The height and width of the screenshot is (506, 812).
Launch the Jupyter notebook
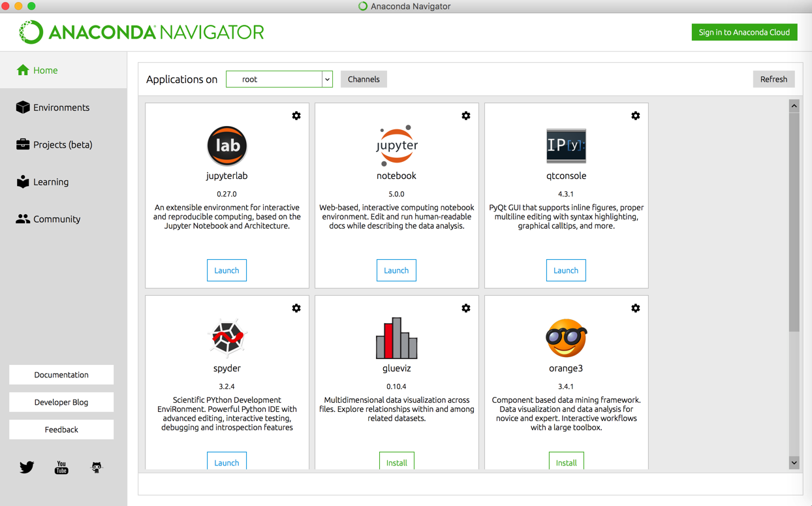[396, 270]
